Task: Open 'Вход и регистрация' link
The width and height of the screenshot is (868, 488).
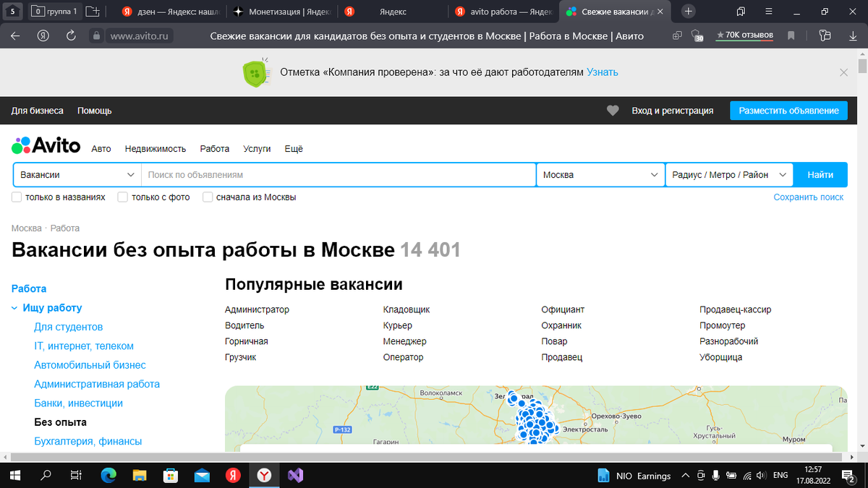Action: 673,111
